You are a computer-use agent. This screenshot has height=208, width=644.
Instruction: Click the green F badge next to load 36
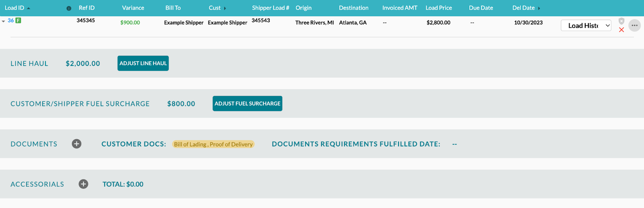pos(18,21)
